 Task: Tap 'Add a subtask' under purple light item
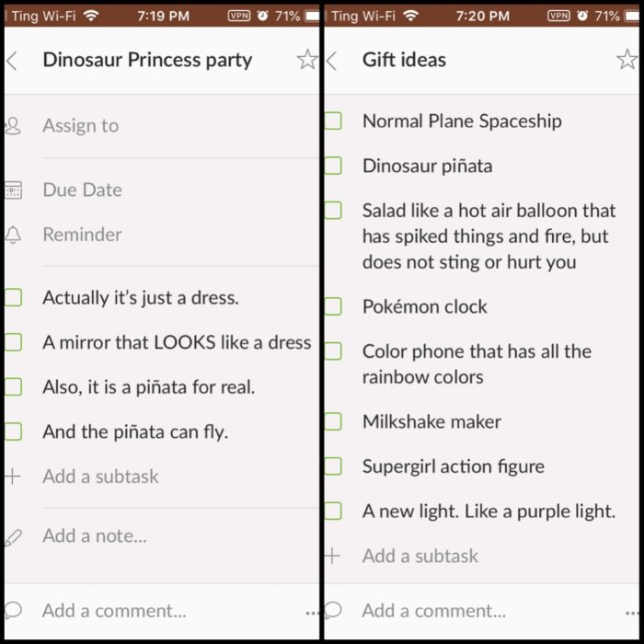420,556
